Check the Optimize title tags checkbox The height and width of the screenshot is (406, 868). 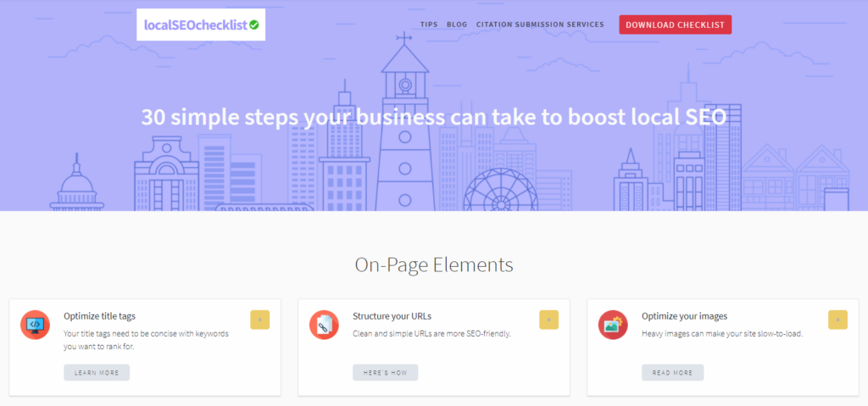(259, 320)
